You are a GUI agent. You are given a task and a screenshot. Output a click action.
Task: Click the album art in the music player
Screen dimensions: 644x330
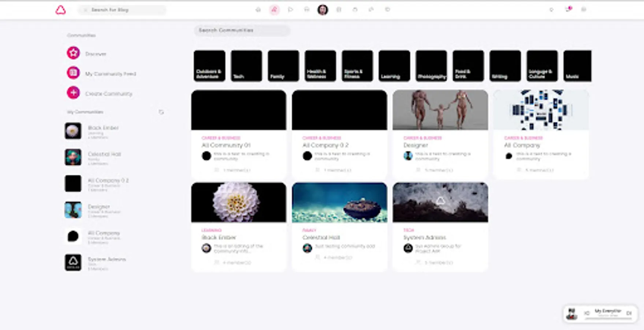[x=572, y=313]
